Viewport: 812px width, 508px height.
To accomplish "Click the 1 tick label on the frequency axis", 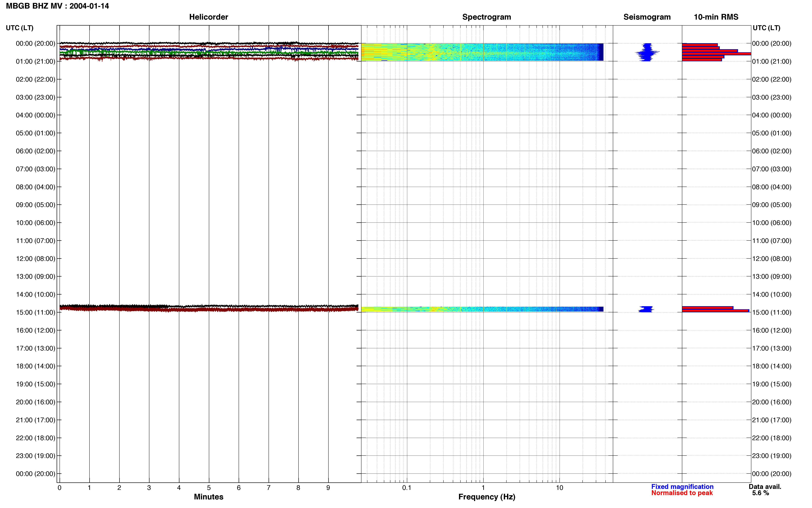I will tap(483, 488).
